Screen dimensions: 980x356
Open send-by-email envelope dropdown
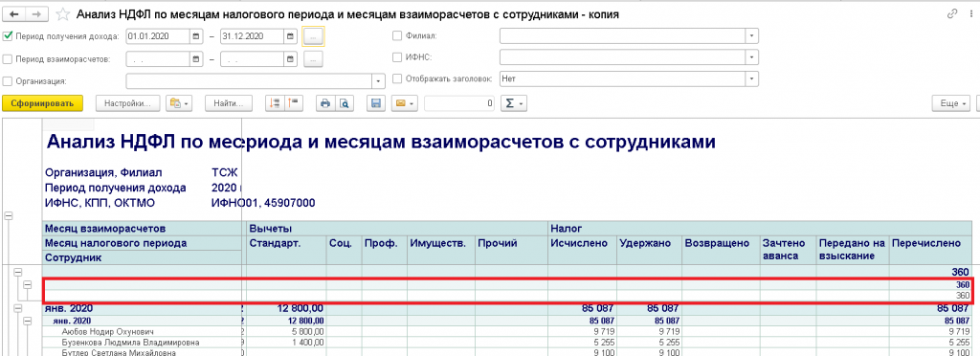point(405,103)
